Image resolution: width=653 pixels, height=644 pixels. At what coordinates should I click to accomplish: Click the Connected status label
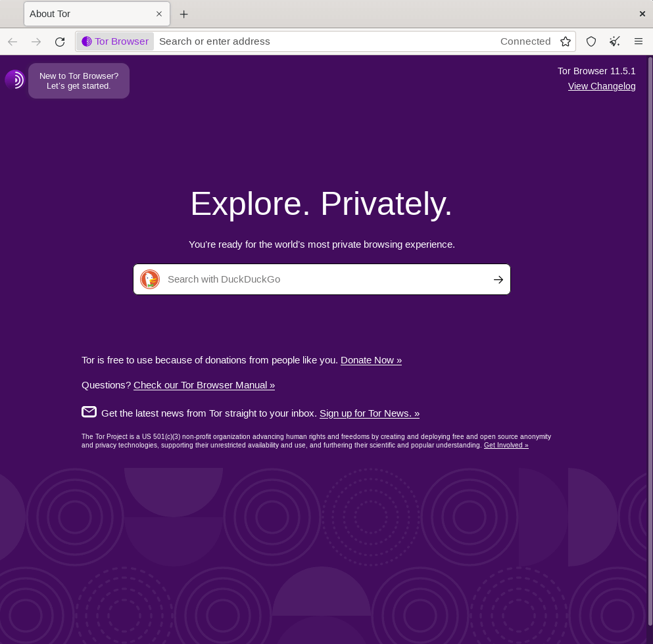click(525, 41)
